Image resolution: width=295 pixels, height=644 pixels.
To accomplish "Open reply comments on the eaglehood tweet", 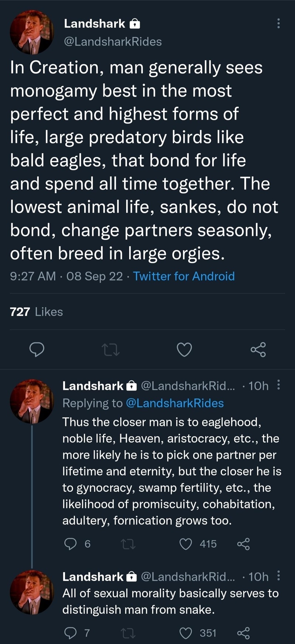I will [x=70, y=544].
